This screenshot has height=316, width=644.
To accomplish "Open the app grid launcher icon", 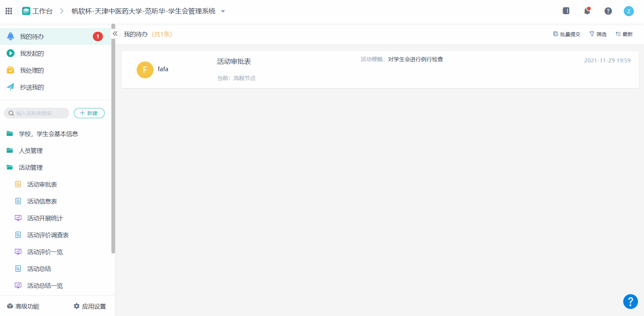I will pos(9,11).
